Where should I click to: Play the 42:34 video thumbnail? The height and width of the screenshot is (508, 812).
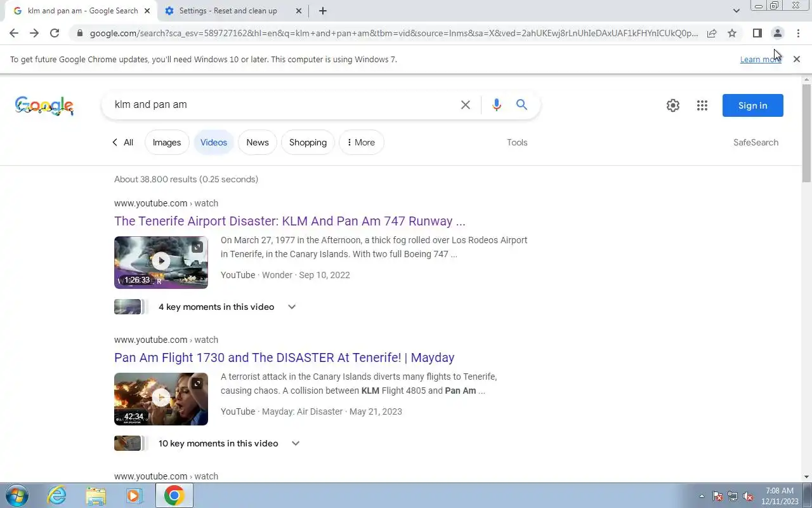point(161,399)
